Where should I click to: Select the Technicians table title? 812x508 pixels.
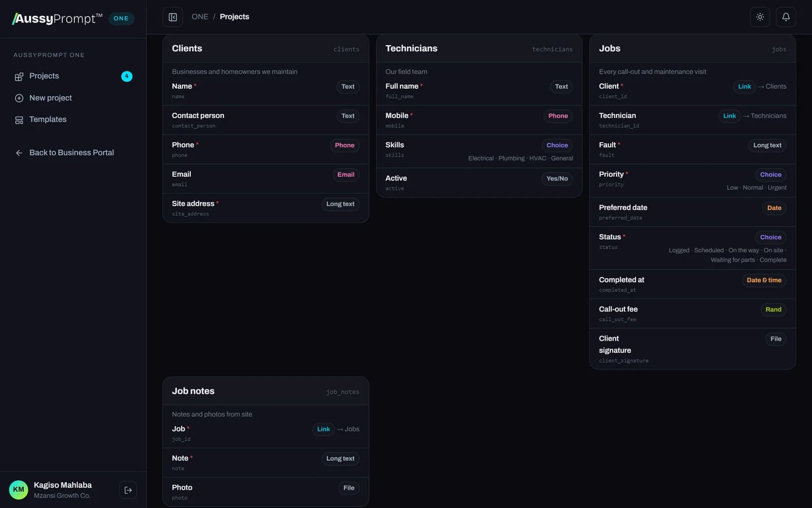(x=411, y=48)
